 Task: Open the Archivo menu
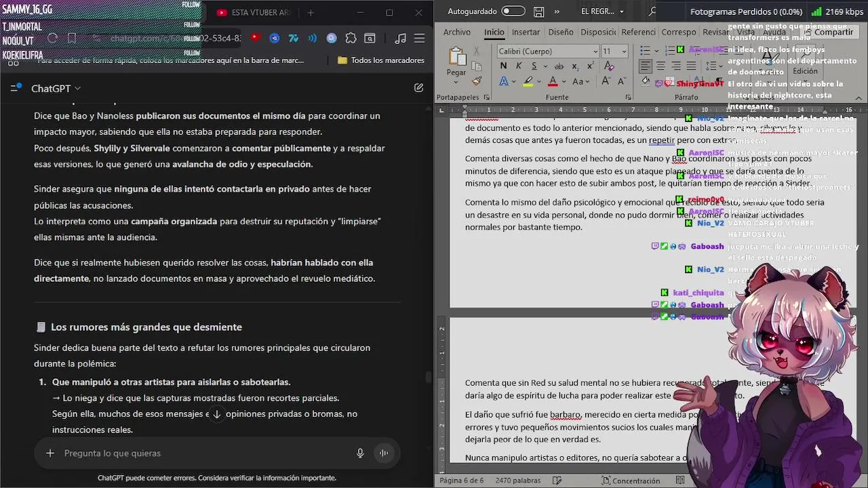[457, 32]
